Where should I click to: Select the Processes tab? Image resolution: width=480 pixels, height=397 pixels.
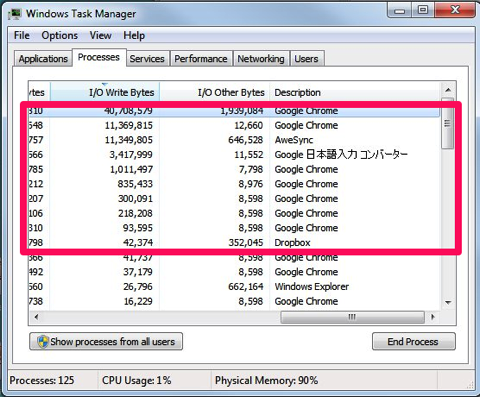(x=99, y=57)
